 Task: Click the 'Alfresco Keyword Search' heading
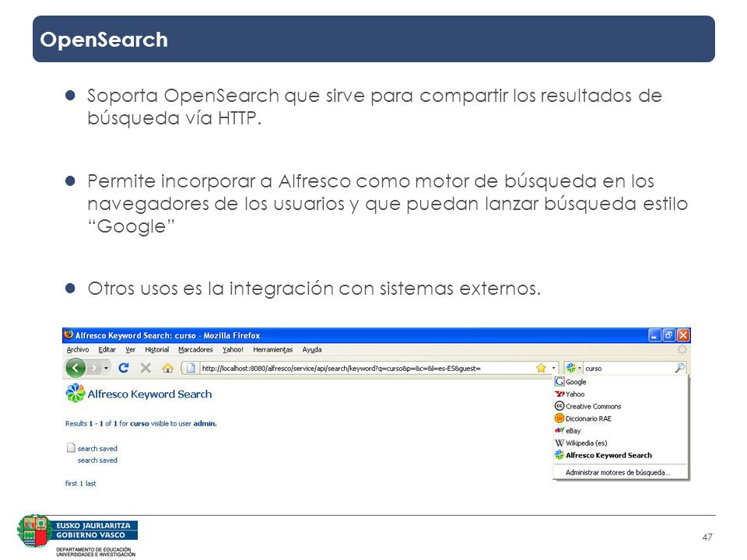pos(149,394)
